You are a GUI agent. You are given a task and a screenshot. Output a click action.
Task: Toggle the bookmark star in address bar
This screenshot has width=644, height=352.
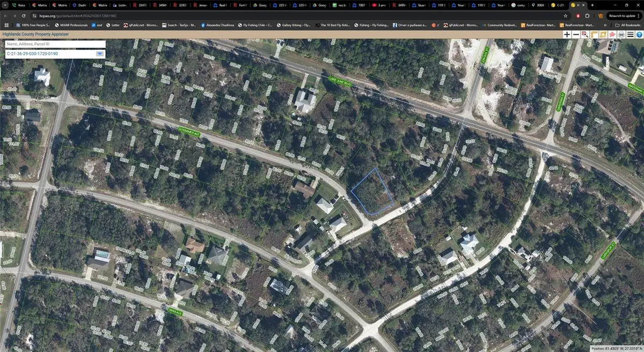pyautogui.click(x=565, y=16)
